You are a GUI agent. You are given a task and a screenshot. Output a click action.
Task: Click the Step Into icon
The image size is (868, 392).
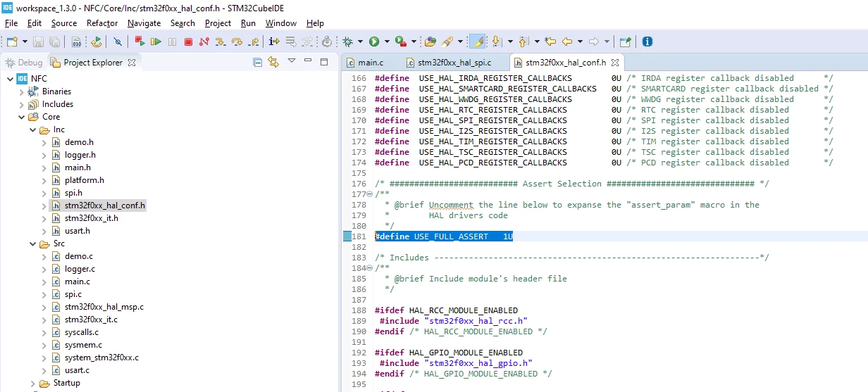click(x=220, y=42)
